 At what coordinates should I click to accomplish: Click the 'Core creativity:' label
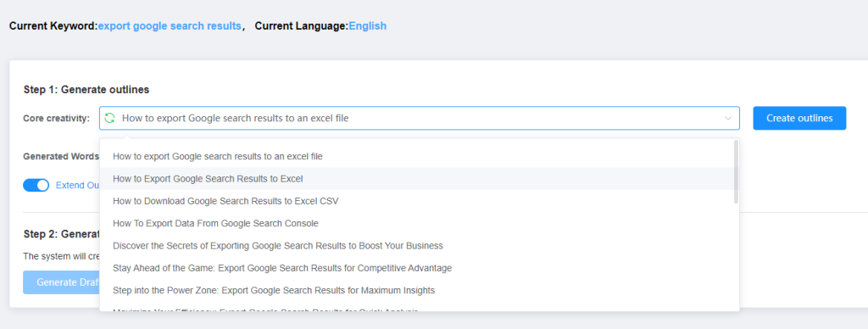click(57, 118)
